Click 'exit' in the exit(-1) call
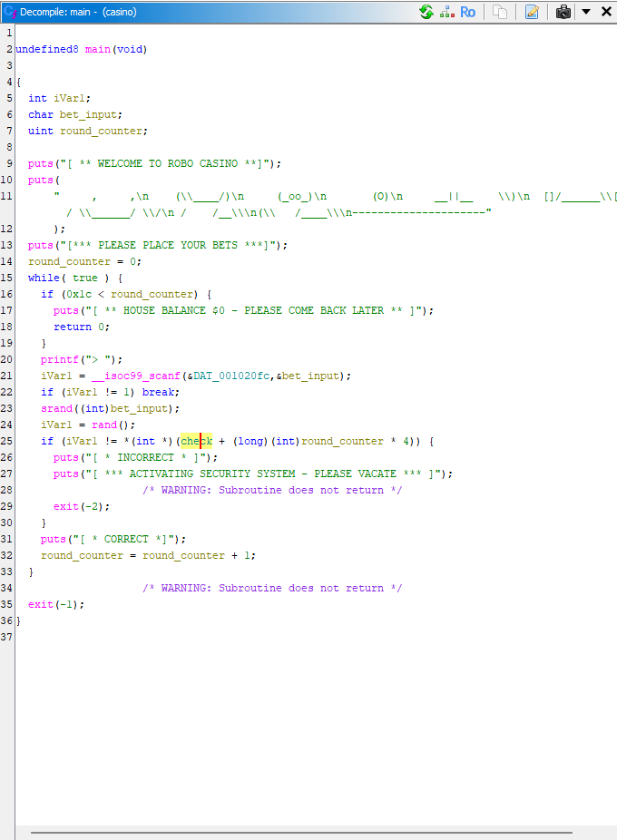This screenshot has width=617, height=840. [x=41, y=605]
